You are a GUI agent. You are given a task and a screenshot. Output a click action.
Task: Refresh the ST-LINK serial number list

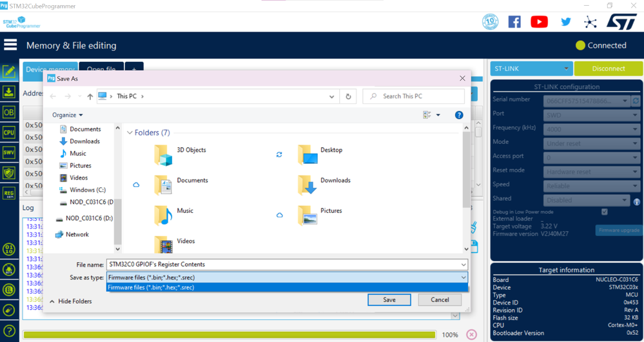click(636, 100)
